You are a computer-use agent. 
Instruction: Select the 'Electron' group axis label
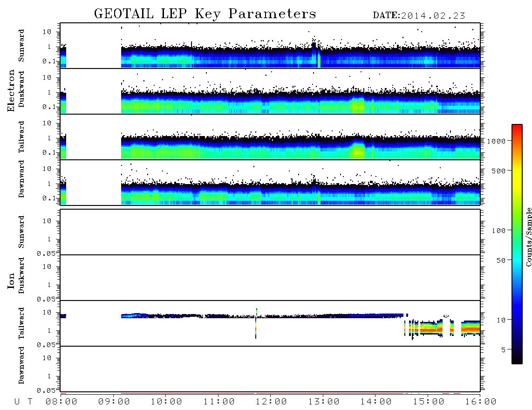(x=11, y=91)
